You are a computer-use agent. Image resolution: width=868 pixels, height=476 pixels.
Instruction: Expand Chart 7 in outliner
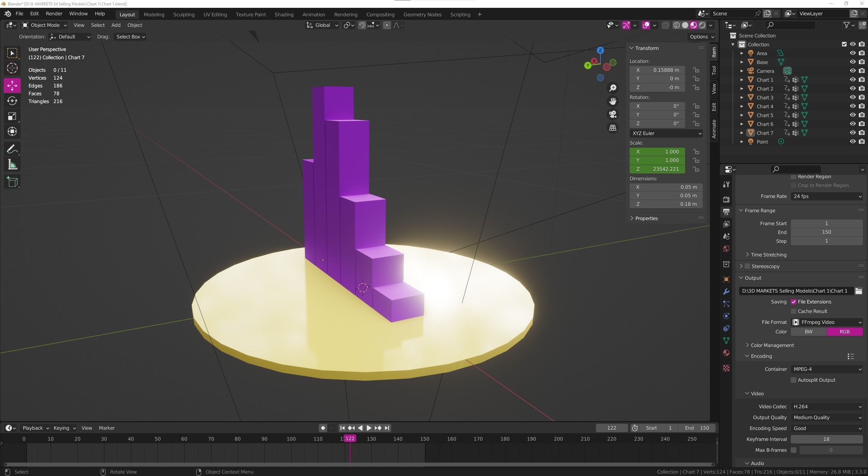click(x=742, y=133)
